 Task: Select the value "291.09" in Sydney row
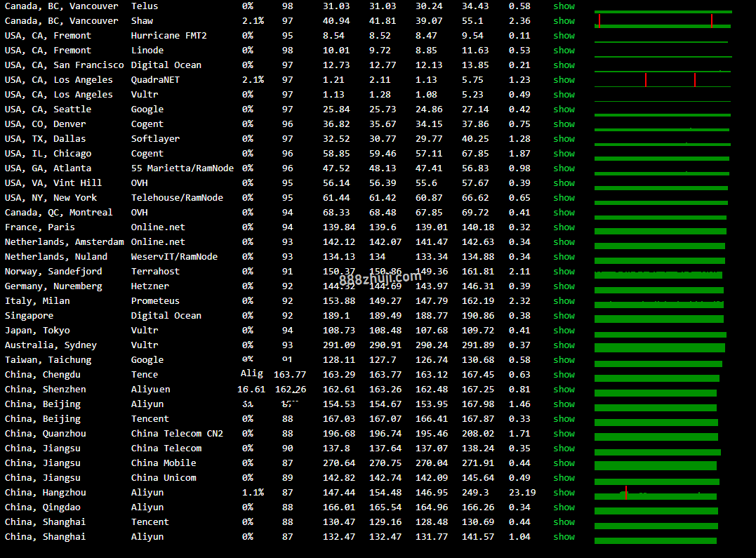339,345
